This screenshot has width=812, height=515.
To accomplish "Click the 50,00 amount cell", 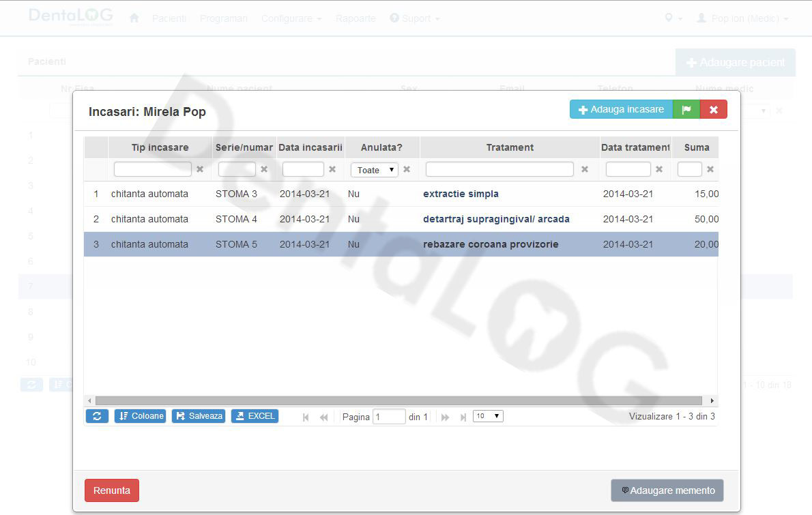I will pyautogui.click(x=706, y=219).
